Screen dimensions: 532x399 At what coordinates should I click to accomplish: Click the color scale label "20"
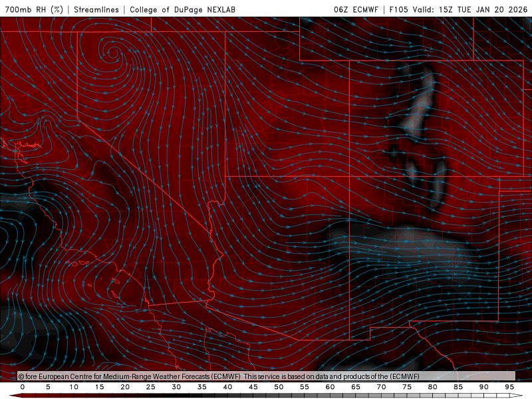(125, 387)
